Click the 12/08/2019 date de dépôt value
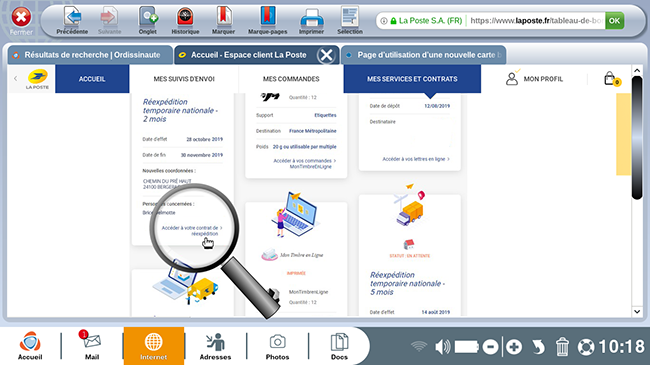This screenshot has width=650, height=365. 437,106
